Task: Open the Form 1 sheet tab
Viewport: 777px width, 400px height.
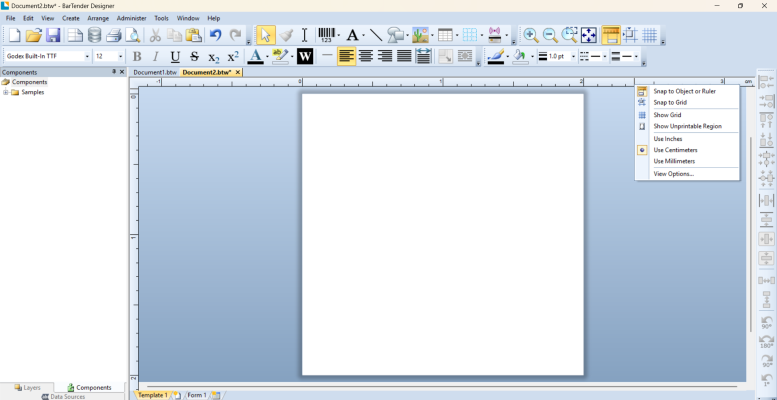Action: click(197, 395)
